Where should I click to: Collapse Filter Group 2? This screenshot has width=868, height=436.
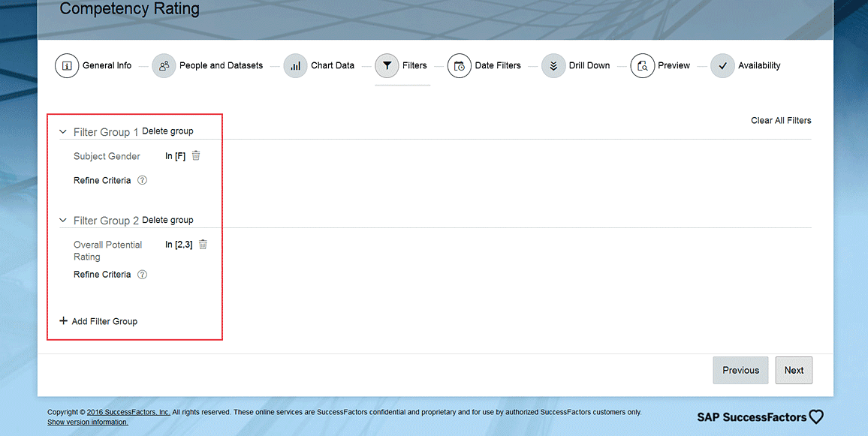click(x=63, y=221)
